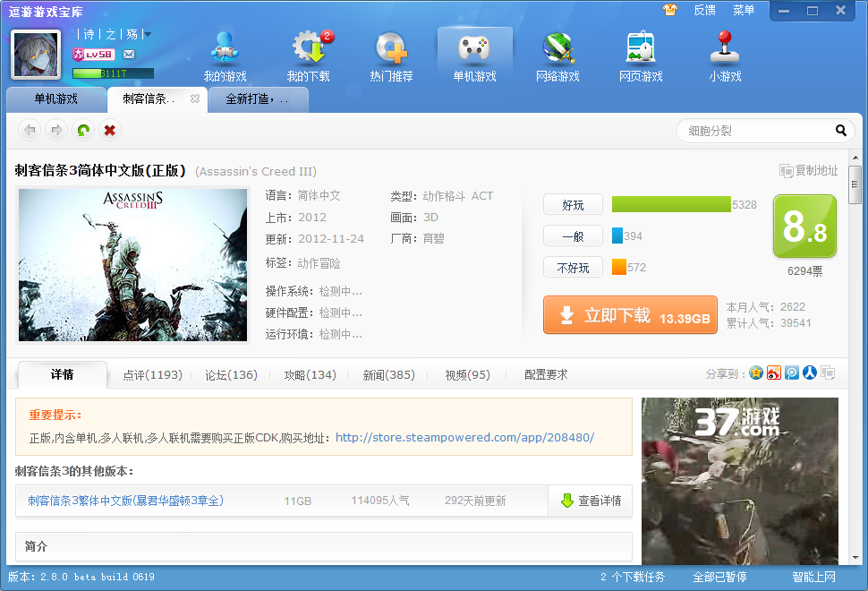Screen dimensions: 868x591
Task: Open 网页游戏 web games icon
Action: (641, 57)
